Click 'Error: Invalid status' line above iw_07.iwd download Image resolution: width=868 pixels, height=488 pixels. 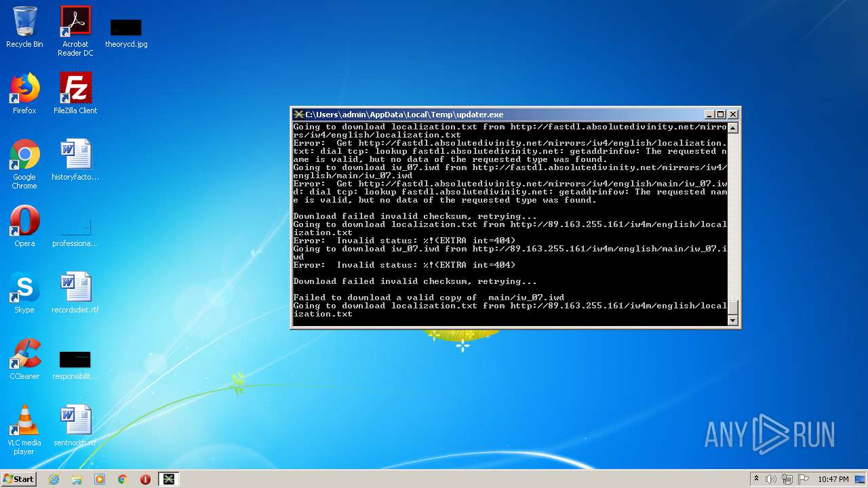tap(404, 241)
